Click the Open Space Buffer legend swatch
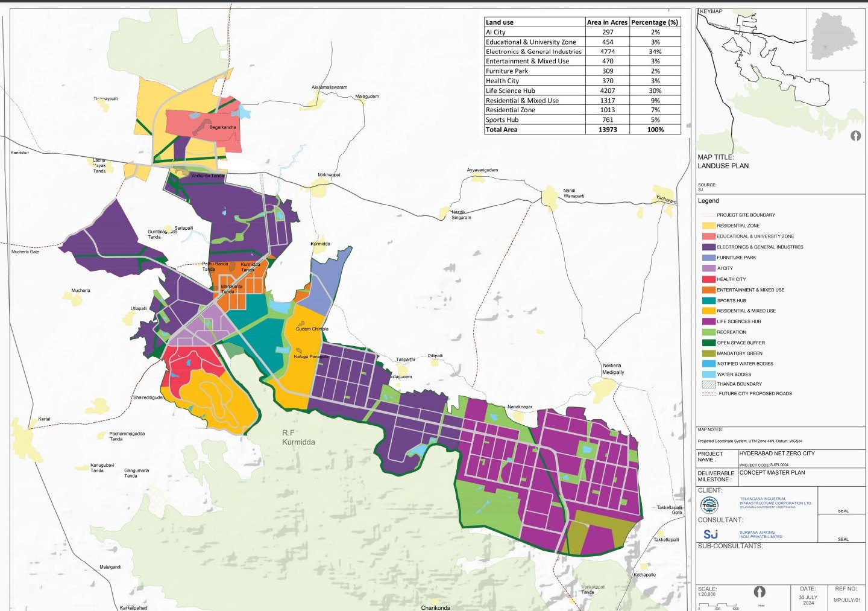This screenshot has width=868, height=611. [x=708, y=343]
